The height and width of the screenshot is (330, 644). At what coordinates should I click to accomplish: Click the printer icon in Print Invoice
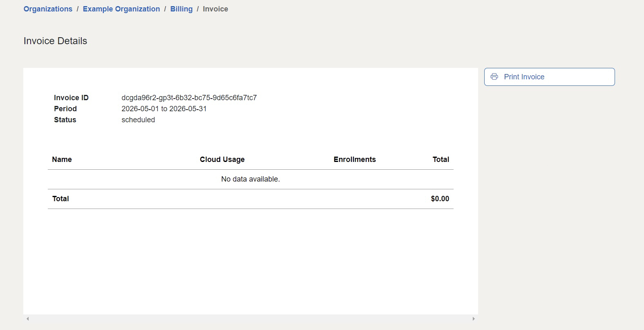point(494,77)
